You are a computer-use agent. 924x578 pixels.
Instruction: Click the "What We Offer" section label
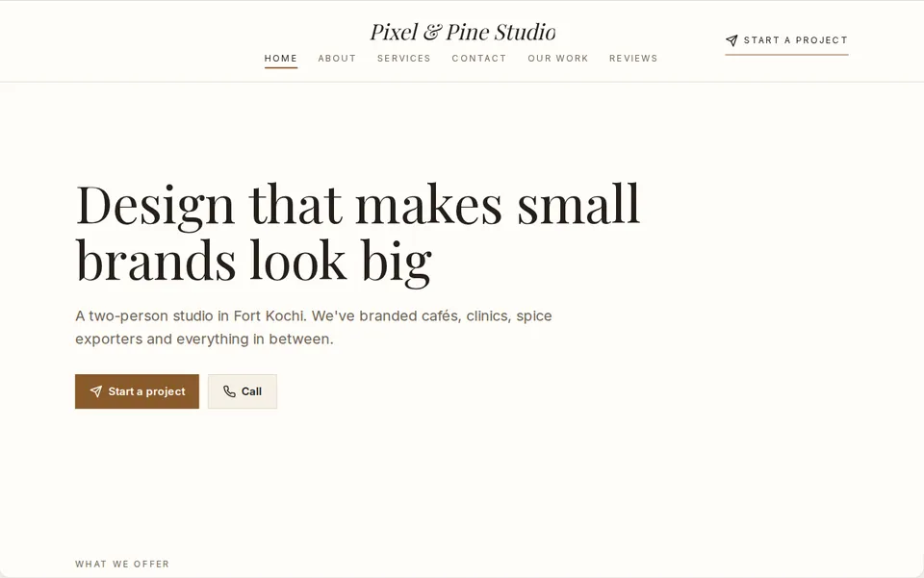click(x=122, y=564)
